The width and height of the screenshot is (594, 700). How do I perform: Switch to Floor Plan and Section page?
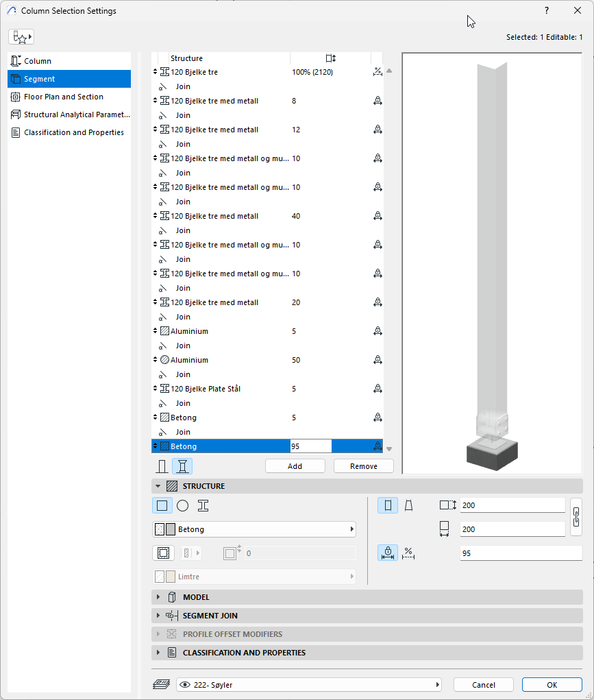click(63, 97)
